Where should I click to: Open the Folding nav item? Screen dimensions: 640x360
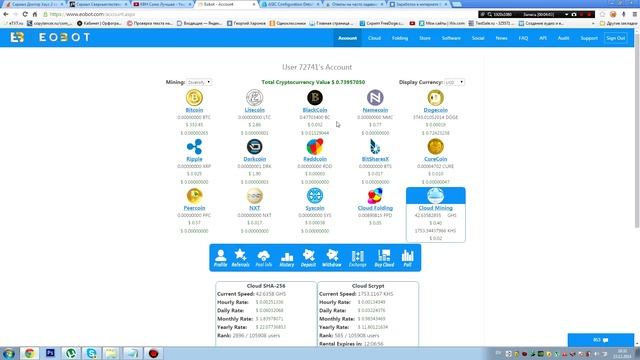(400, 38)
